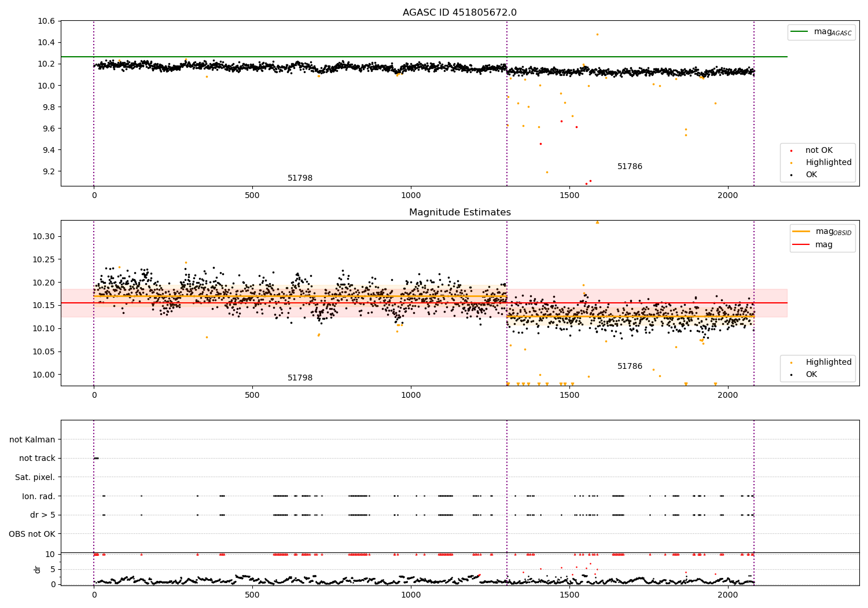Screen dimensions: 868x608
Task: Click the 'OBS not OK' axis label
Action: pos(32,534)
